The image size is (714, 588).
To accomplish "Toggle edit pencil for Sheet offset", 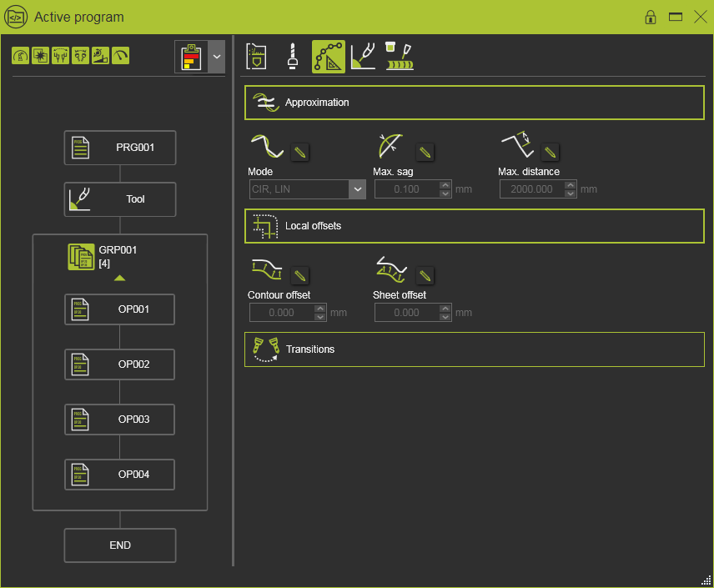I will (x=425, y=275).
